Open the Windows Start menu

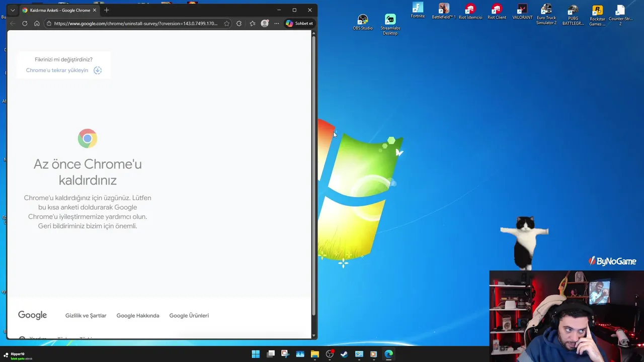[x=256, y=354]
